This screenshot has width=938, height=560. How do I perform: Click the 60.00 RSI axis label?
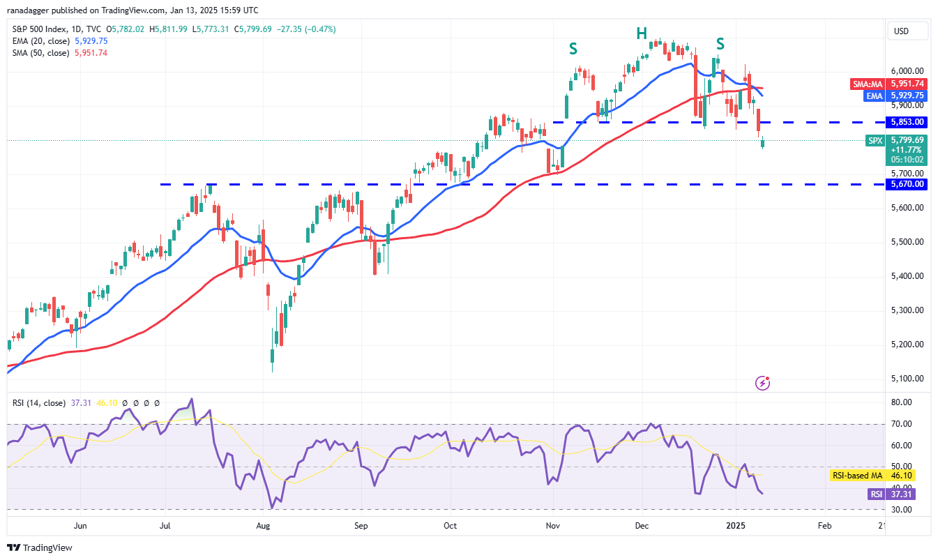(x=901, y=446)
